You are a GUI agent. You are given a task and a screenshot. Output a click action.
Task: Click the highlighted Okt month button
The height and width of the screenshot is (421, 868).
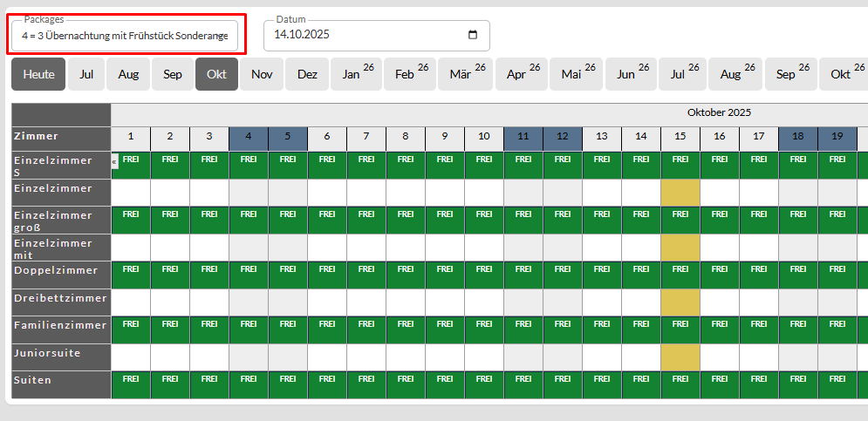216,75
